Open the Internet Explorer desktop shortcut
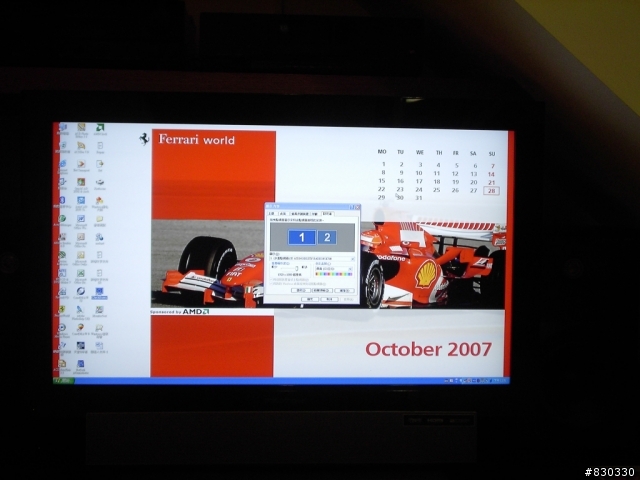The width and height of the screenshot is (640, 480). point(63,164)
